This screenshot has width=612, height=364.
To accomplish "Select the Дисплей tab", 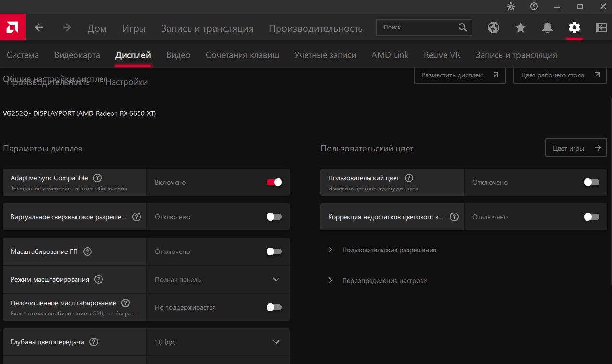I will [x=133, y=55].
